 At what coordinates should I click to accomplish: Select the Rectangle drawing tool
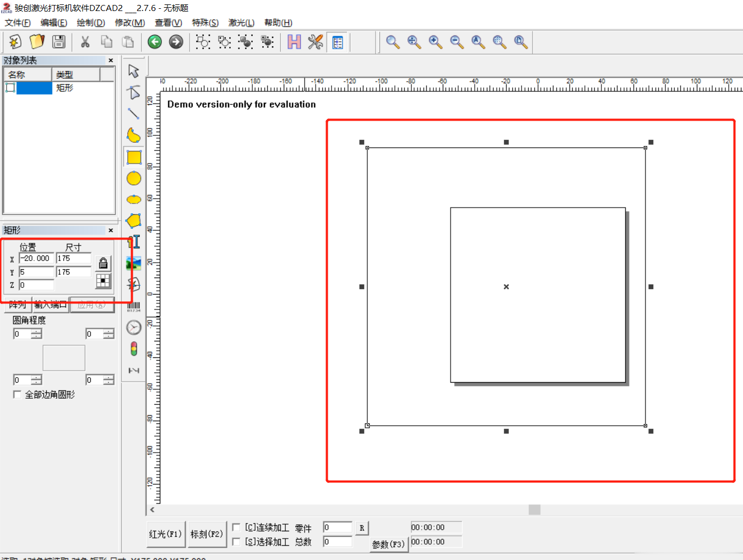click(134, 157)
